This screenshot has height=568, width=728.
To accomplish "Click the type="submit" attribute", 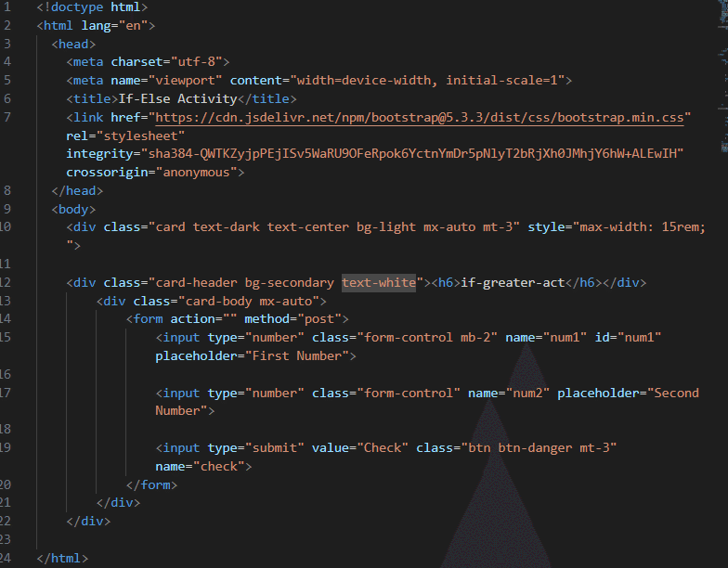I will [x=256, y=447].
